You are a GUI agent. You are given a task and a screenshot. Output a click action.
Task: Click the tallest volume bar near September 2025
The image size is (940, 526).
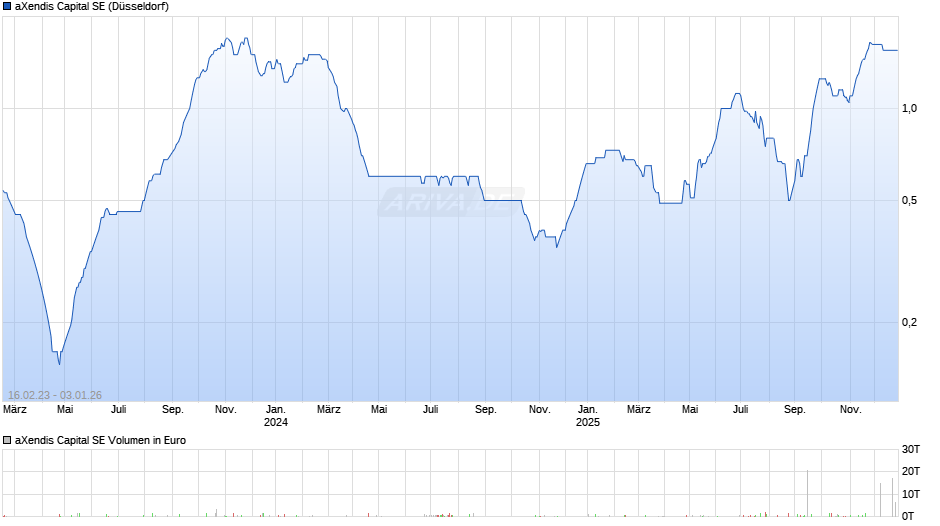click(x=808, y=493)
